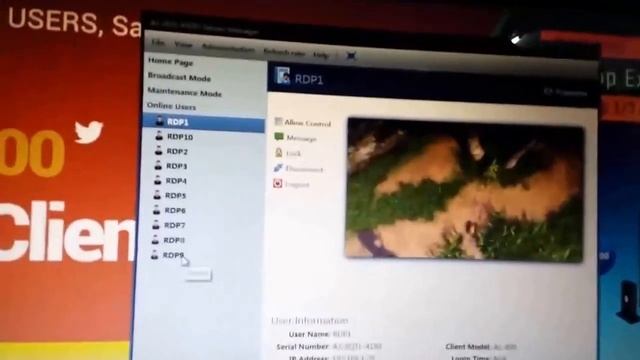Click the RDP1 header icon in title banner

click(282, 76)
